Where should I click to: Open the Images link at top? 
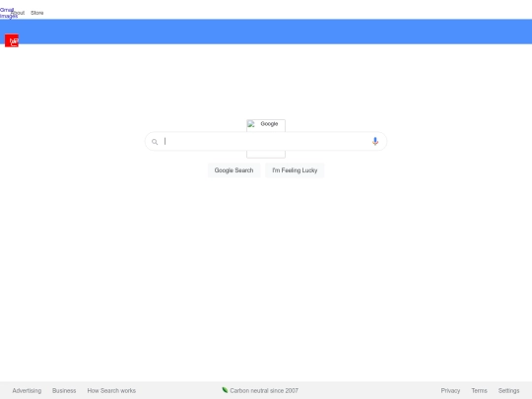tap(8, 16)
